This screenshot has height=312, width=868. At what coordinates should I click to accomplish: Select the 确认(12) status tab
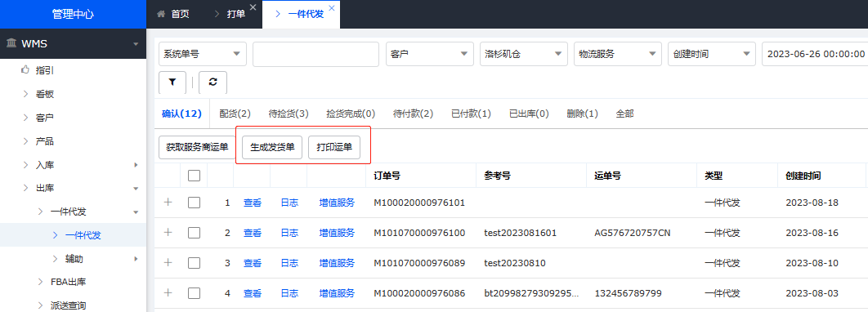[x=181, y=114]
